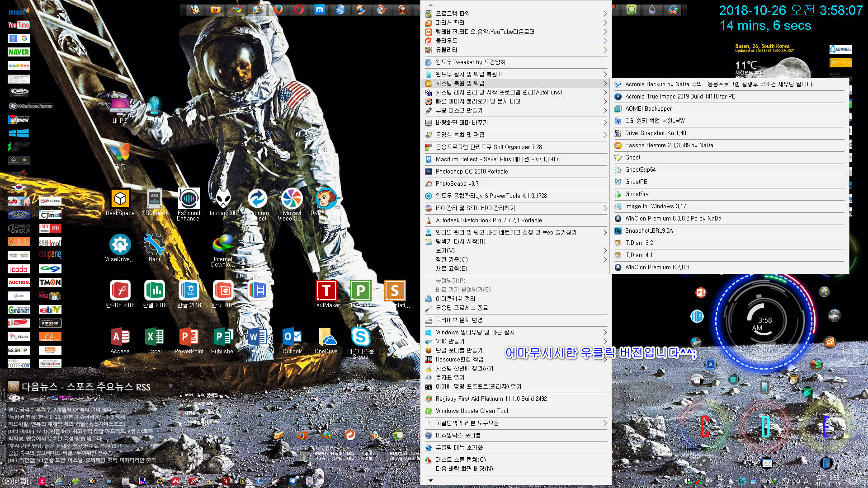Click the circular clock widget showing 3:58
The width and height of the screenshot is (868, 488).
click(x=765, y=322)
